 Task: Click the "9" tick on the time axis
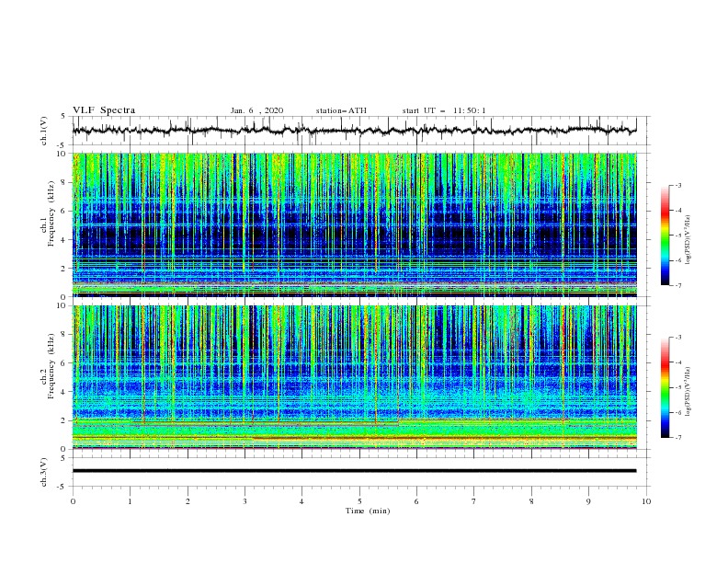588,501
